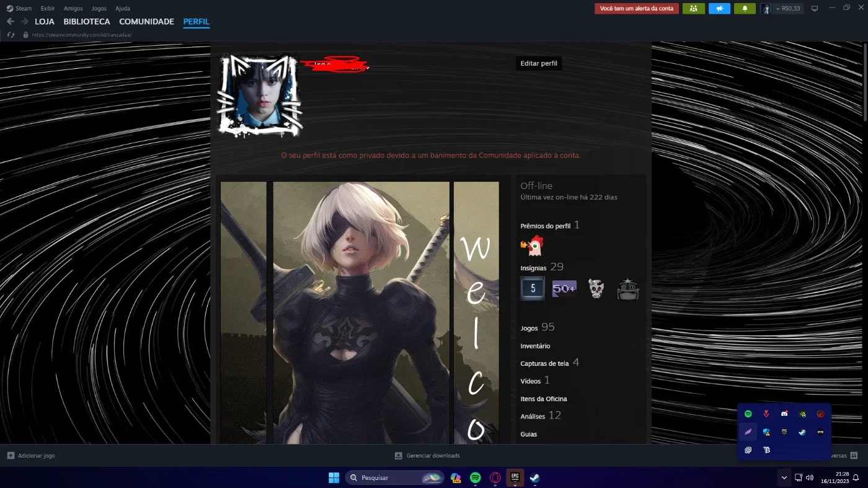
Task: Click Discord icon in tray popup
Action: (x=784, y=414)
